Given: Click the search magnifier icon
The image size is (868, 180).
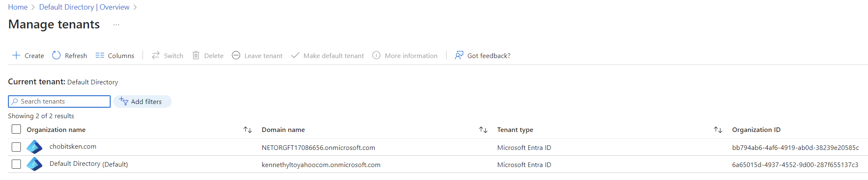Looking at the screenshot, I should pyautogui.click(x=15, y=101).
